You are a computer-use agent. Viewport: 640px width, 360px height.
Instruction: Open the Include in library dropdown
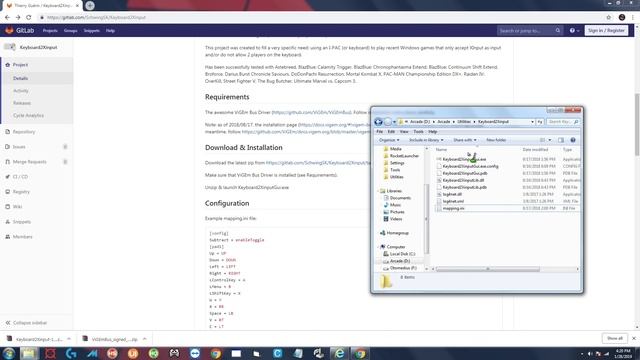[x=426, y=140]
